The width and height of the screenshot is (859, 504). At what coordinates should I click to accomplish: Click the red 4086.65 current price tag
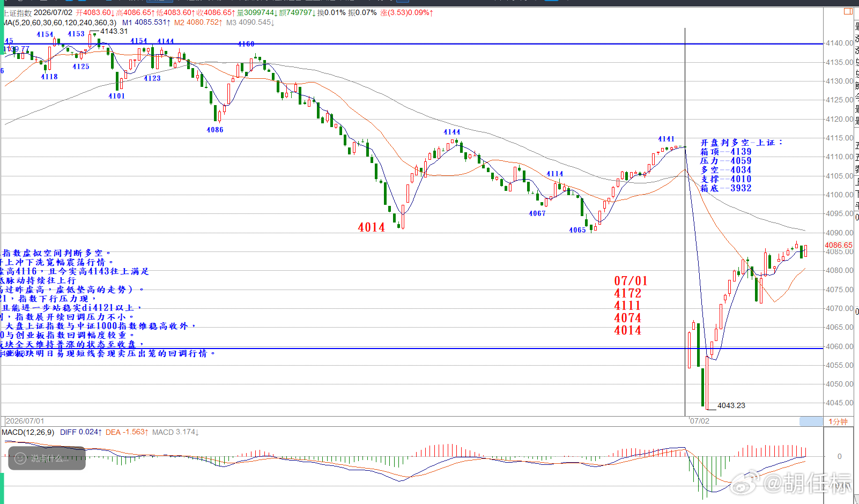point(839,245)
